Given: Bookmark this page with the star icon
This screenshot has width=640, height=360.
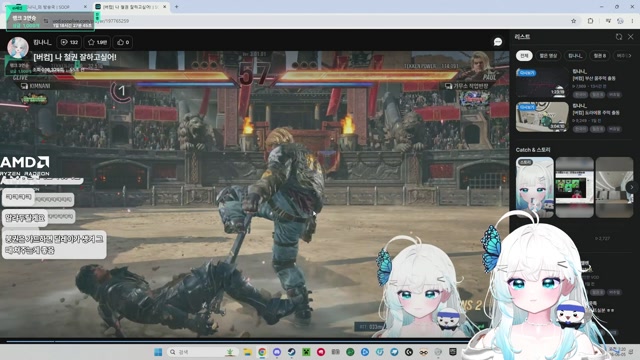Looking at the screenshot, I should point(573,21).
